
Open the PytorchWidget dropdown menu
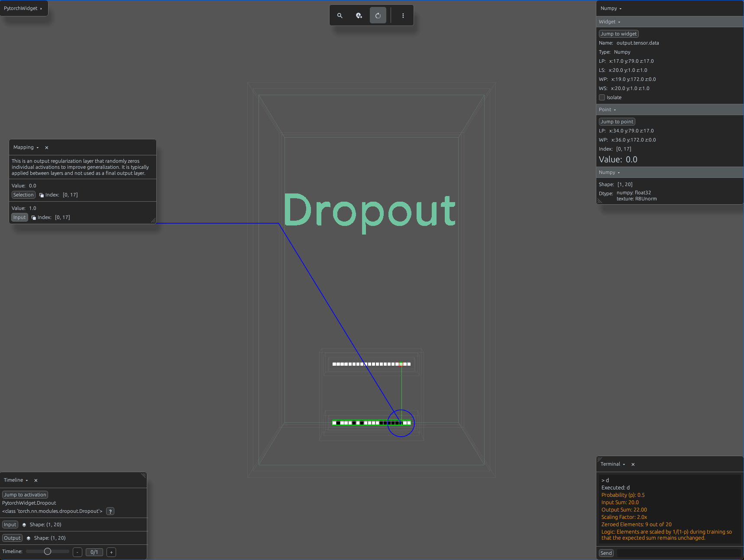point(23,8)
